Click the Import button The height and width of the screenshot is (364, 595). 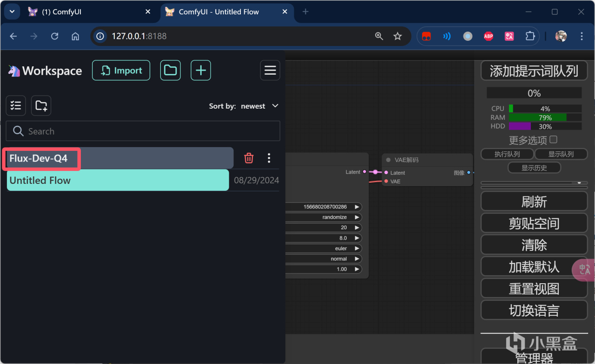point(121,71)
